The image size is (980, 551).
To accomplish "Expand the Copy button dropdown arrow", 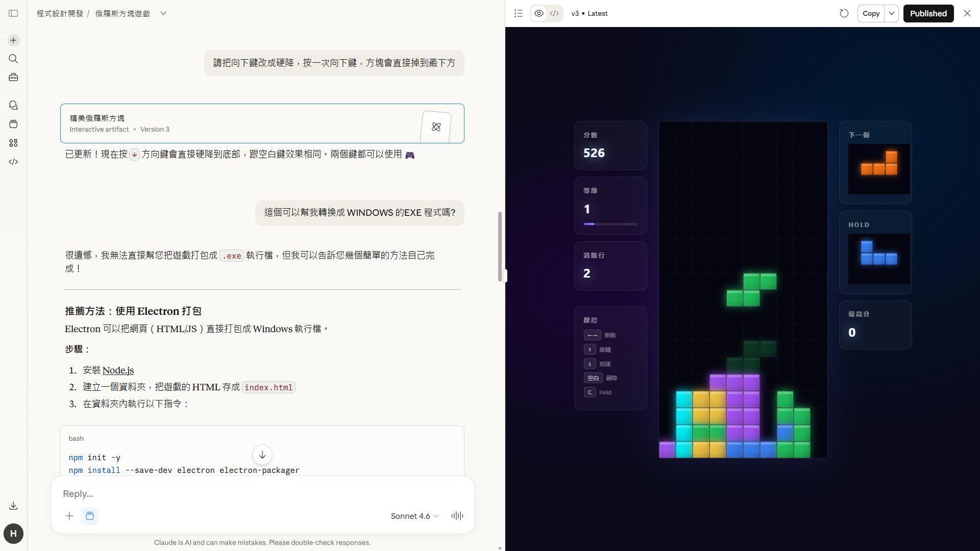I will click(x=891, y=13).
